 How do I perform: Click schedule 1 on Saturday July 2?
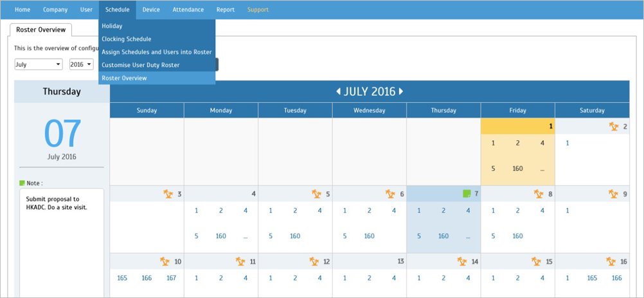568,143
